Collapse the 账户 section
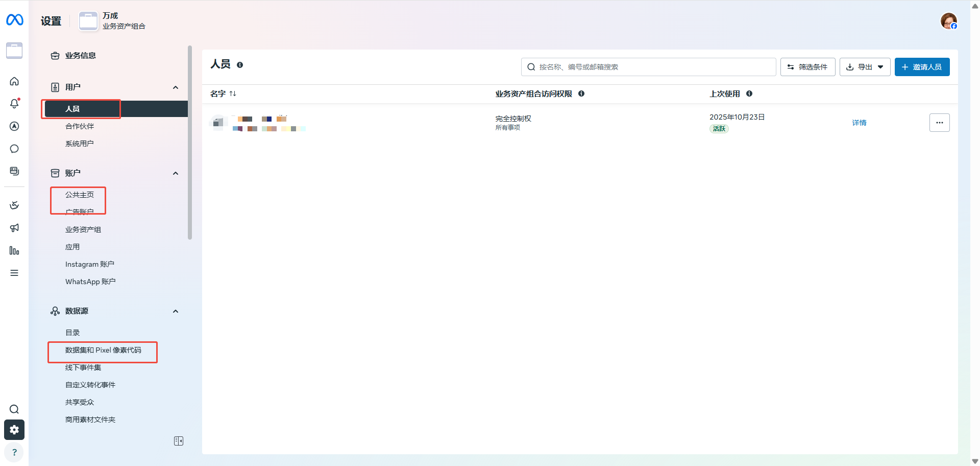This screenshot has width=980, height=466. click(176, 173)
